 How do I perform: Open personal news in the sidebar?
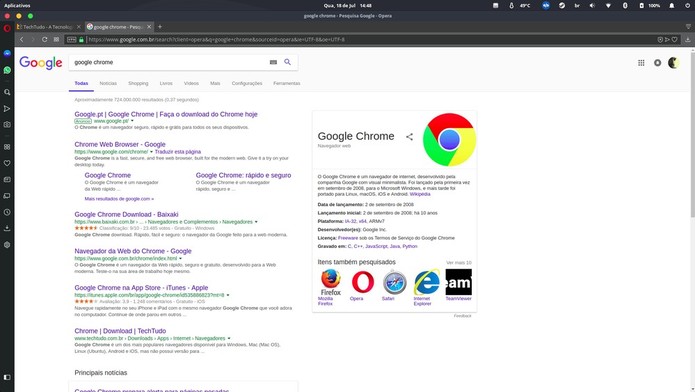coord(7,180)
